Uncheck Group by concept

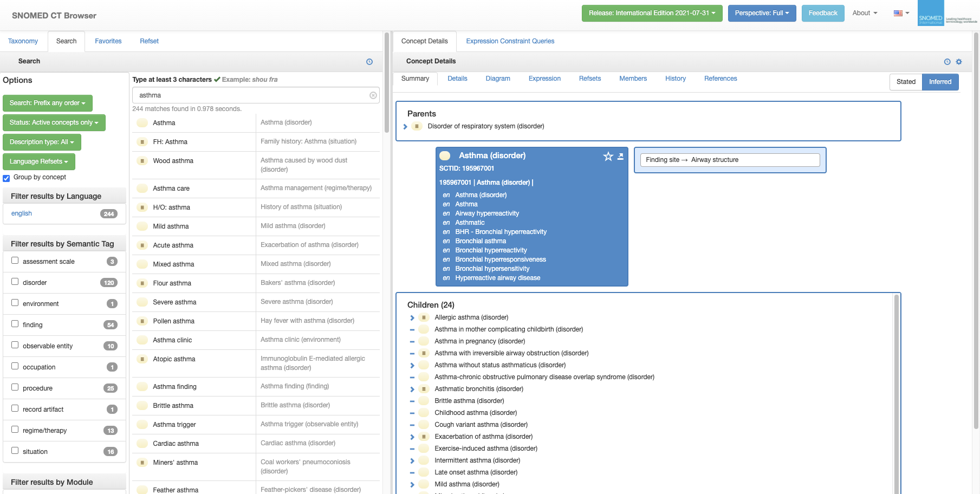tap(7, 178)
